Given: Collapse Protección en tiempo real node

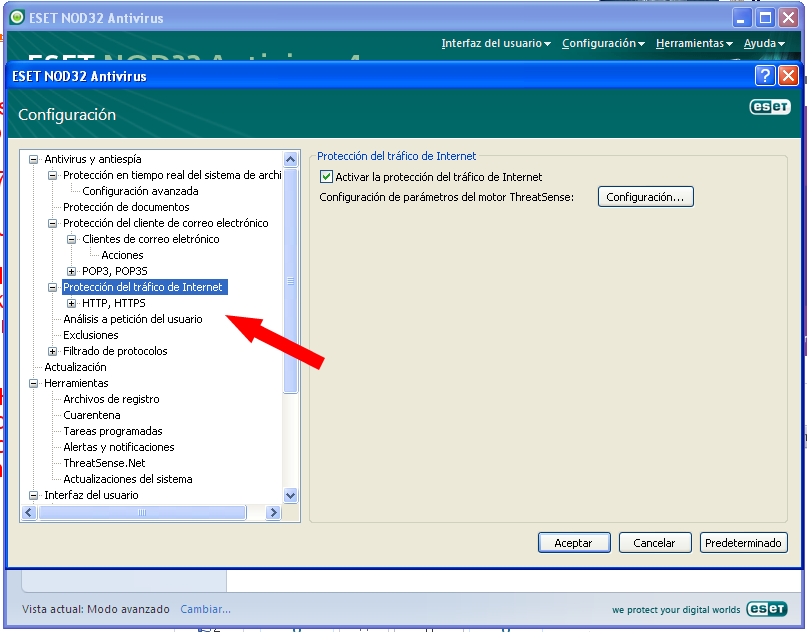Looking at the screenshot, I should point(52,175).
